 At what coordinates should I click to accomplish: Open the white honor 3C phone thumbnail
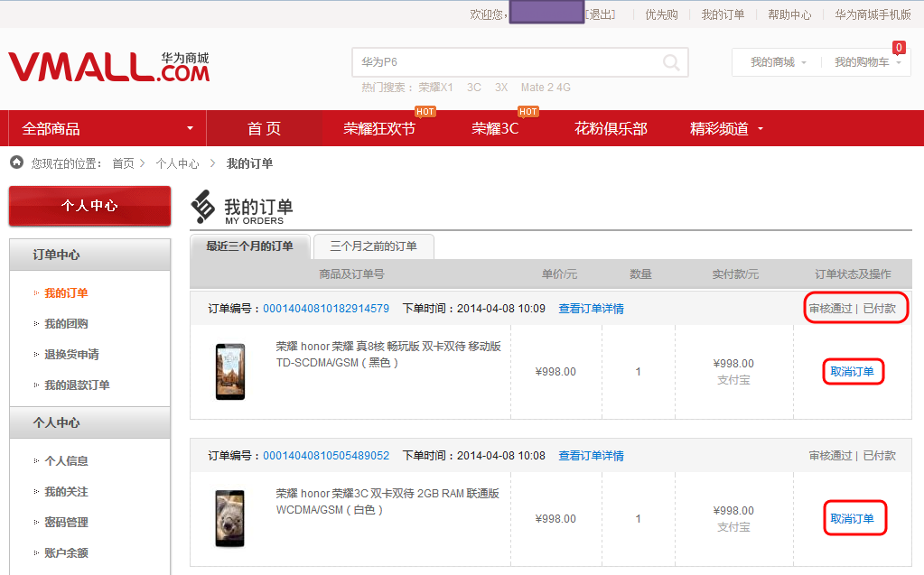coord(229,518)
